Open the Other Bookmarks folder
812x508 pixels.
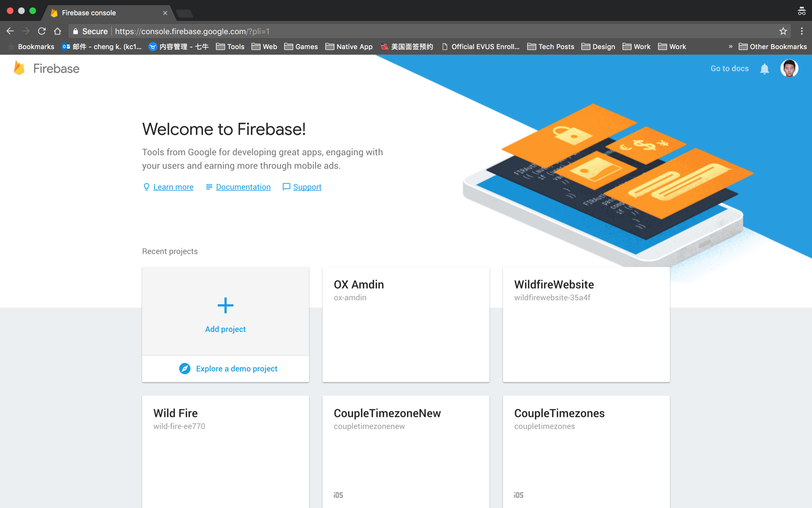click(x=773, y=47)
